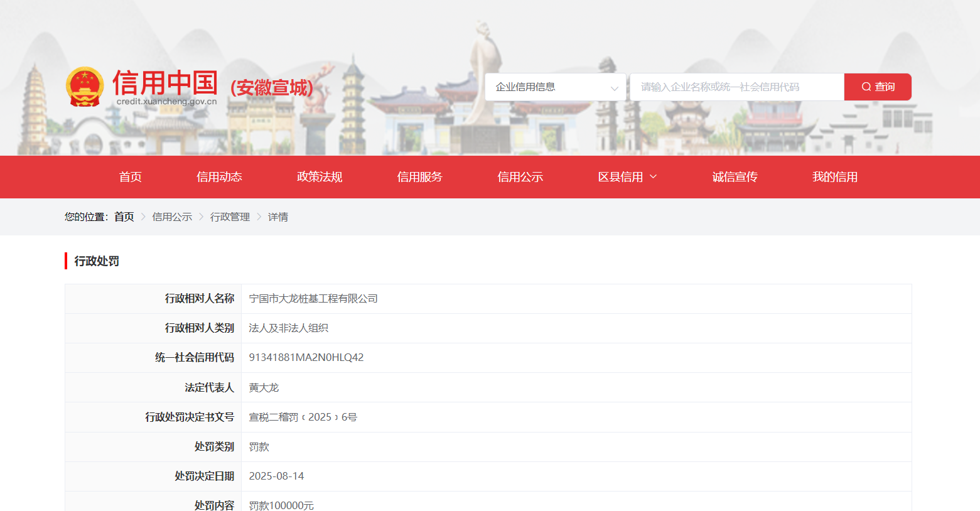
Task: Click the 行政处罚 section heading
Action: (x=97, y=261)
